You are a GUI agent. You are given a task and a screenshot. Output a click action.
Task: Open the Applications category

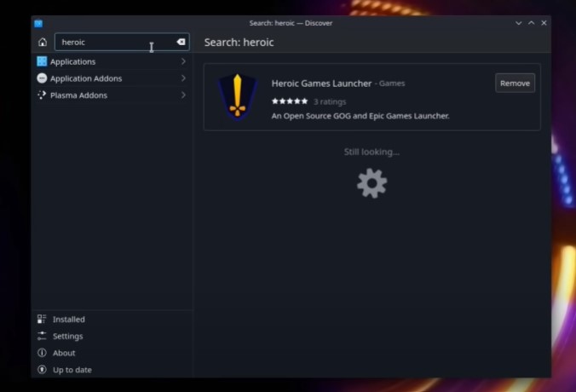(112, 61)
